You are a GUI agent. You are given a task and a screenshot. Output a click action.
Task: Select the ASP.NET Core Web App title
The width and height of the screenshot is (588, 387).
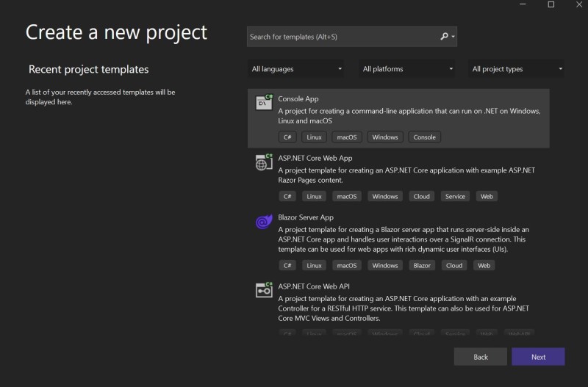(315, 158)
